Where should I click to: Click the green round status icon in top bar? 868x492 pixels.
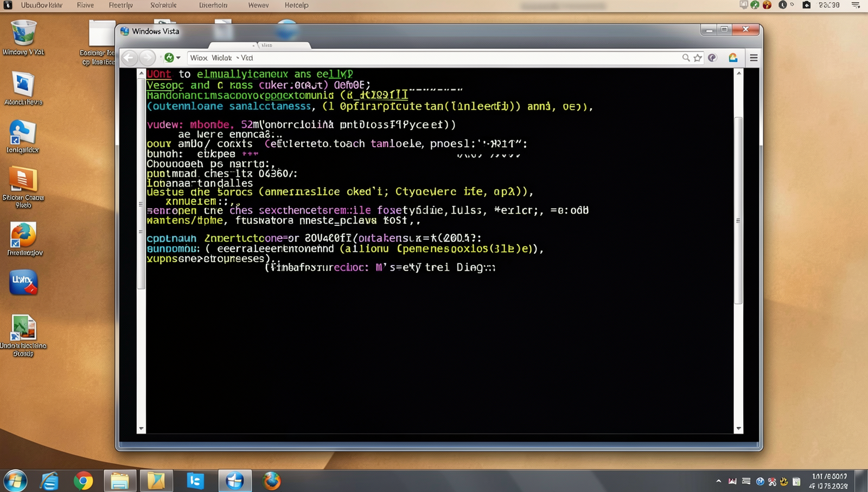[755, 4]
